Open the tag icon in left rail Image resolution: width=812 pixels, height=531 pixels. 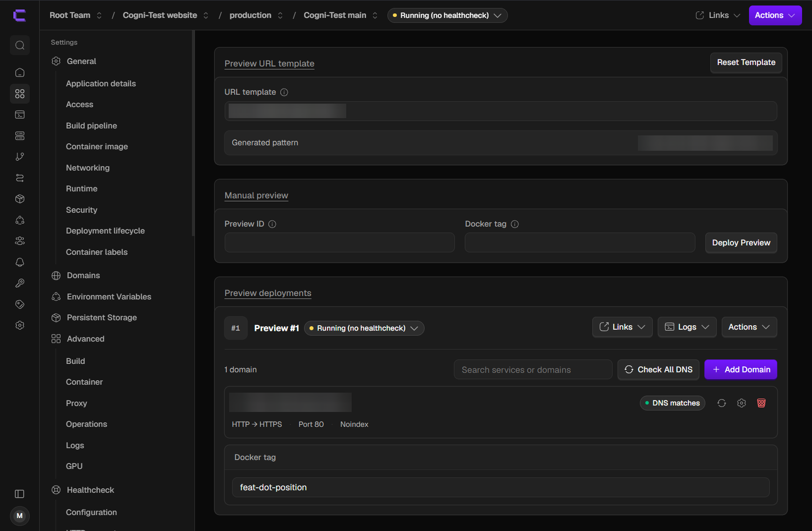click(x=20, y=304)
